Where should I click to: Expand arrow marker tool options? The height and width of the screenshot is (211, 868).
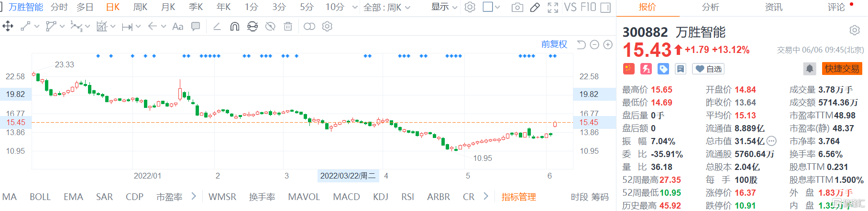(x=164, y=27)
